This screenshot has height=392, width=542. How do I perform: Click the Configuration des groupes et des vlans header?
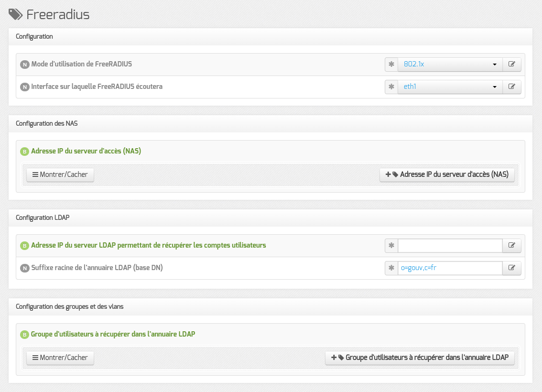[271, 307]
